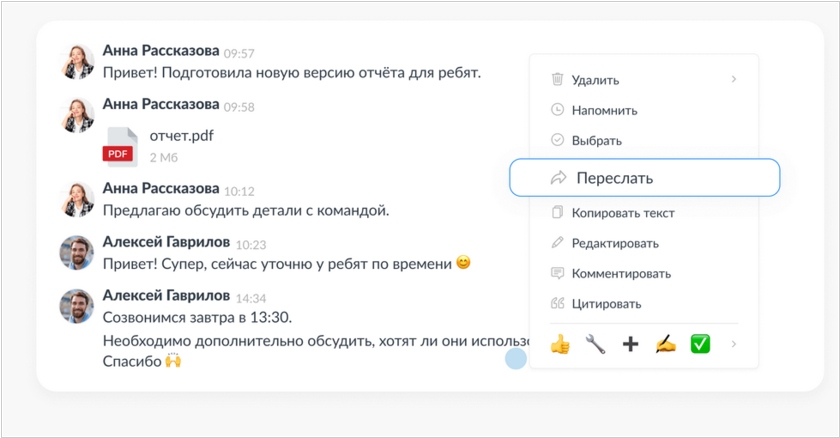Click the quote marks icon for Цитировать

point(558,303)
